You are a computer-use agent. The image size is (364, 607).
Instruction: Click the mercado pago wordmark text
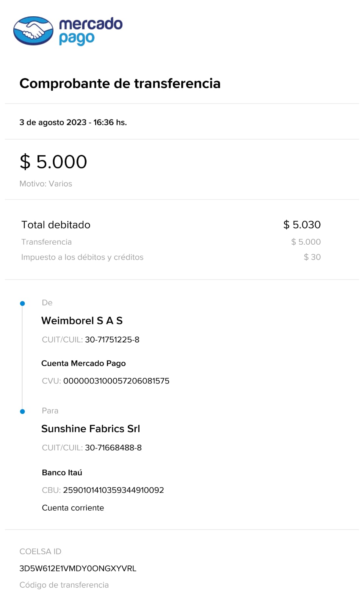click(91, 31)
